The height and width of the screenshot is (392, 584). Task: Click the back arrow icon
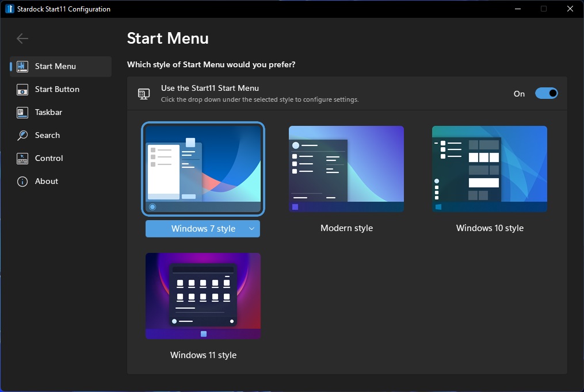coord(22,39)
